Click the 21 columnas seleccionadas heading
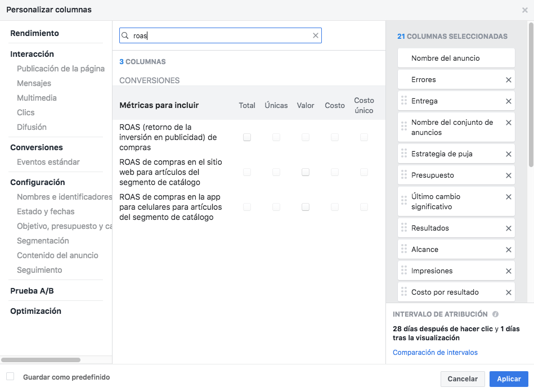This screenshot has width=534, height=392. click(x=452, y=37)
